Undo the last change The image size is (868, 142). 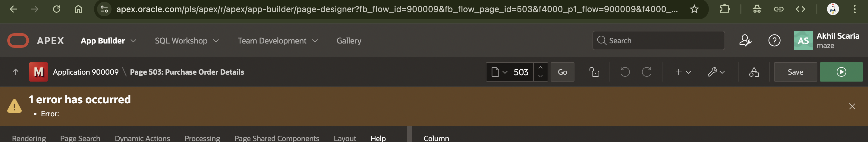tap(625, 72)
